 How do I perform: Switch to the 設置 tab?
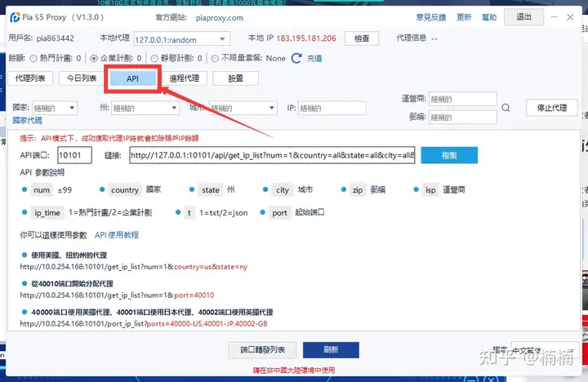(235, 78)
